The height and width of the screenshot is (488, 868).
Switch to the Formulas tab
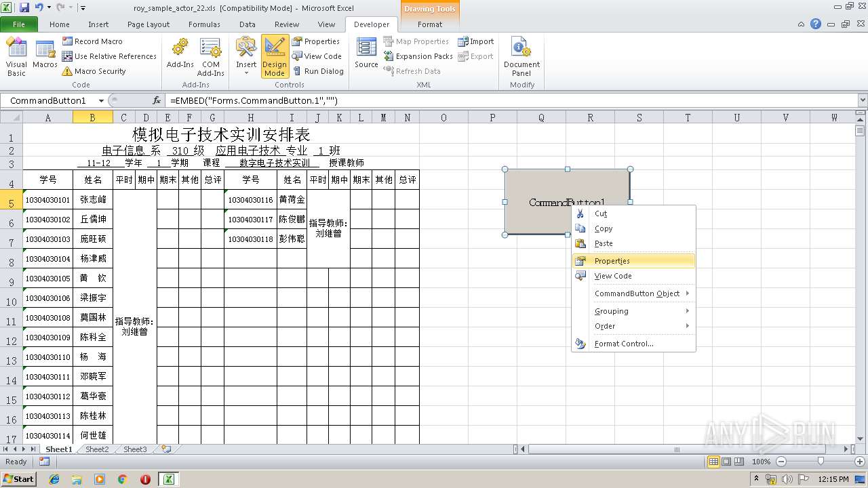204,24
